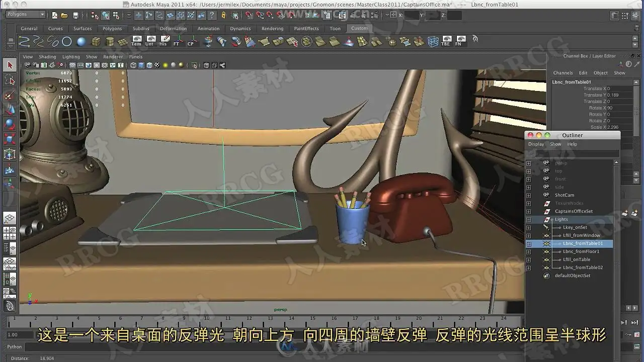Toggle select by hierarchy mode

click(x=95, y=16)
